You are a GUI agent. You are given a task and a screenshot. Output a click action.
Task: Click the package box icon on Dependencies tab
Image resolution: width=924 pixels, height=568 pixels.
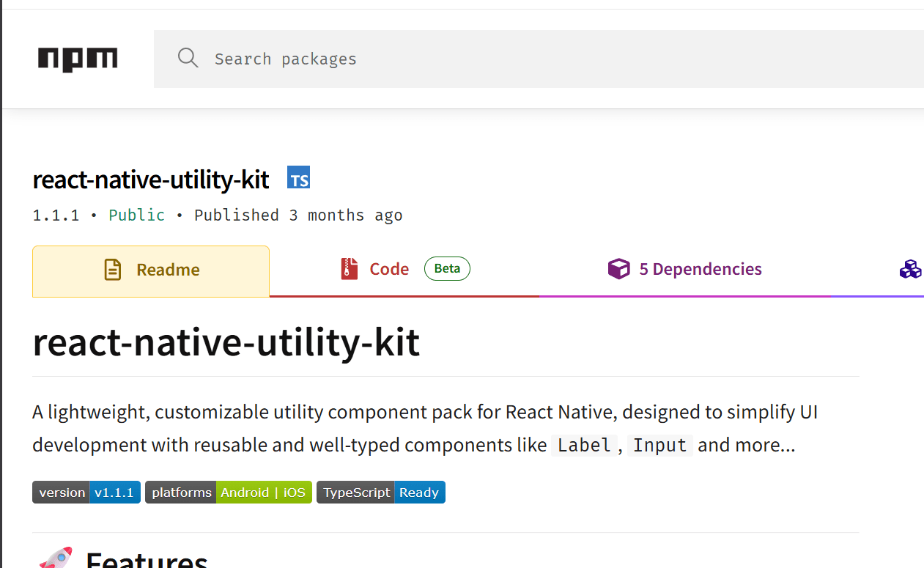click(x=619, y=268)
